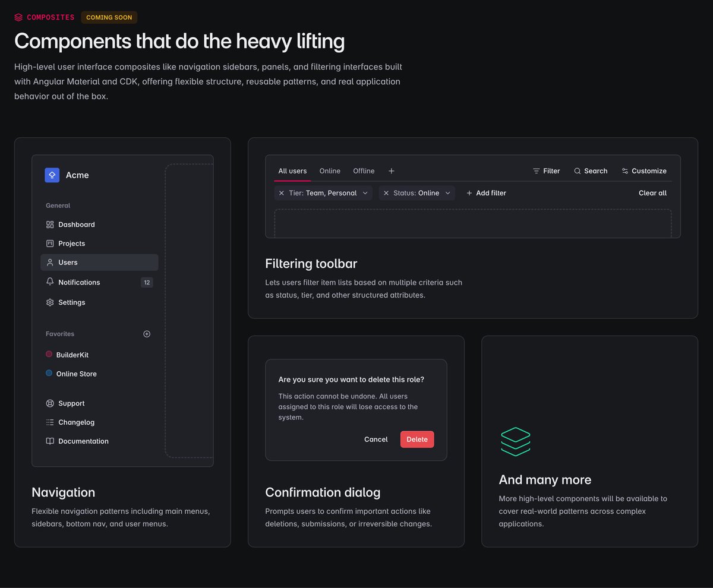Click the BuilderKit red color dot
Viewport: 713px width, 588px height.
coord(49,354)
